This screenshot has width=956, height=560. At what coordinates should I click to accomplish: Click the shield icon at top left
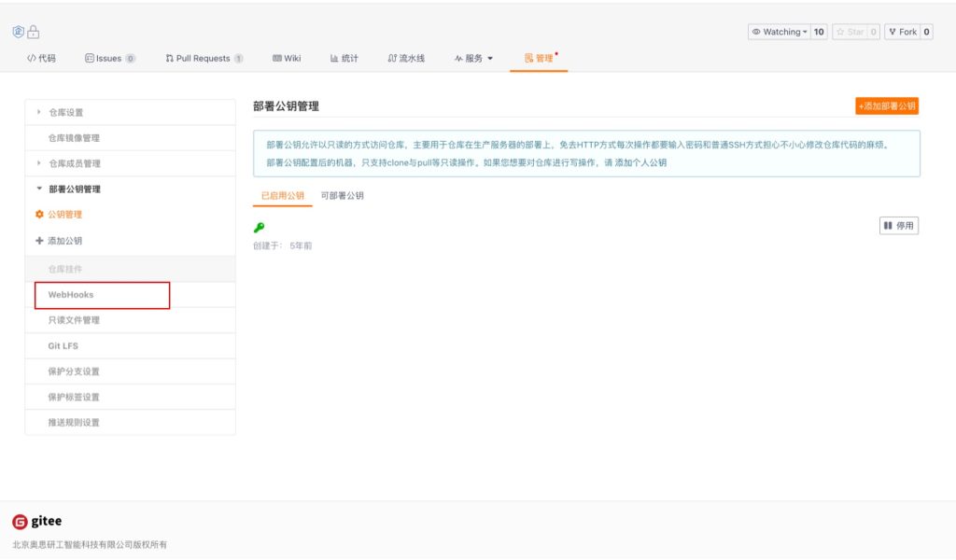point(18,32)
